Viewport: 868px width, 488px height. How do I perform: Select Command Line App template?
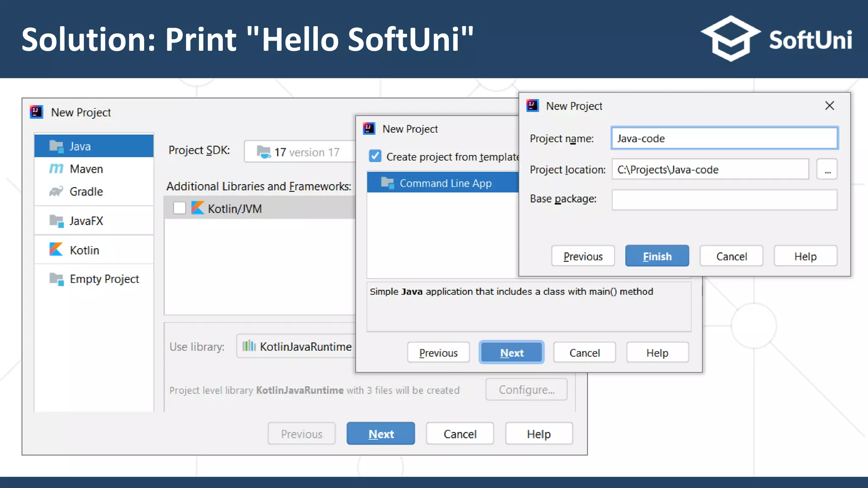point(443,183)
